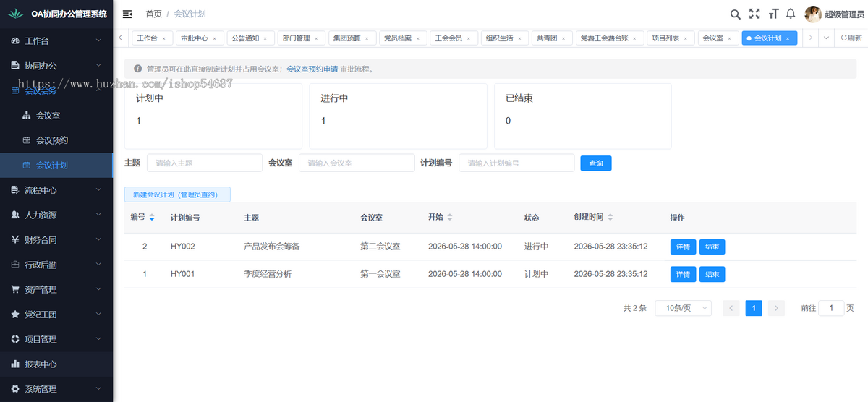The height and width of the screenshot is (402, 868).
Task: Open the tab options dropdown arrow
Action: (827, 38)
